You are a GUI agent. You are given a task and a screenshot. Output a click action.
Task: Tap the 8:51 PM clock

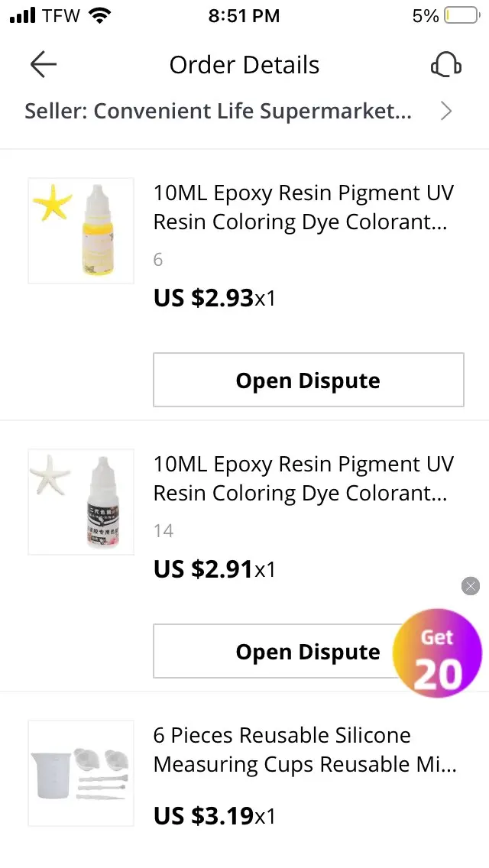[244, 15]
